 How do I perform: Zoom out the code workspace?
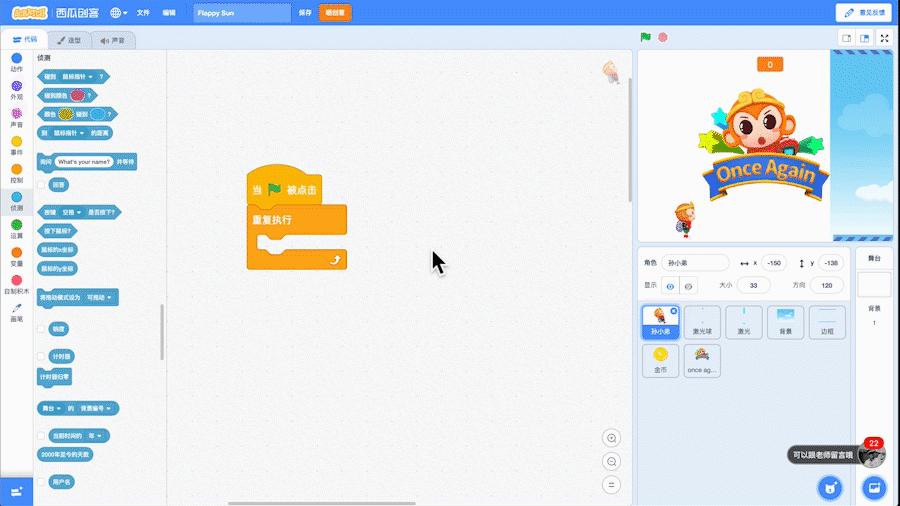[x=611, y=461]
